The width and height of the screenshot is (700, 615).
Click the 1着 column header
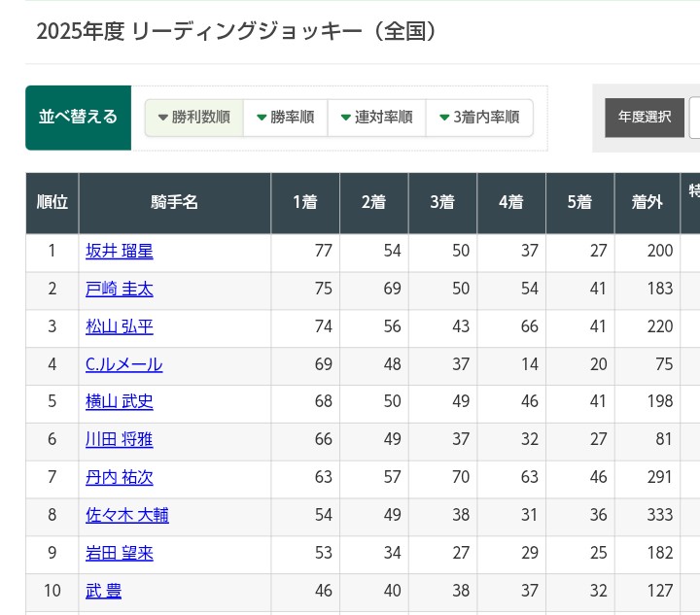[x=305, y=203]
